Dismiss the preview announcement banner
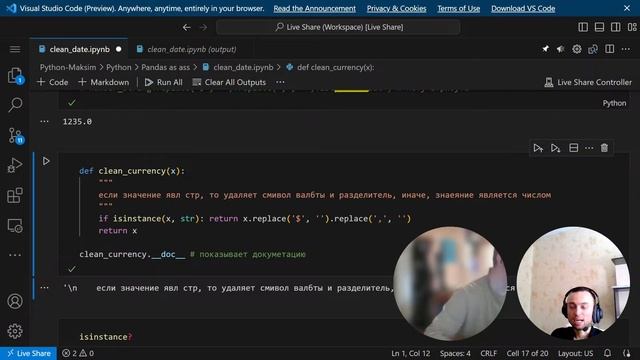Image resolution: width=640 pixels, height=360 pixels. point(627,8)
